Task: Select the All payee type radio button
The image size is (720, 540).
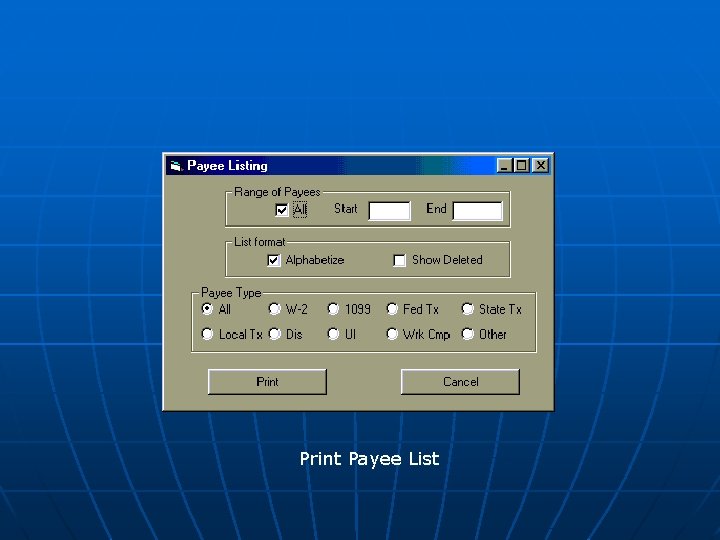Action: pos(207,309)
